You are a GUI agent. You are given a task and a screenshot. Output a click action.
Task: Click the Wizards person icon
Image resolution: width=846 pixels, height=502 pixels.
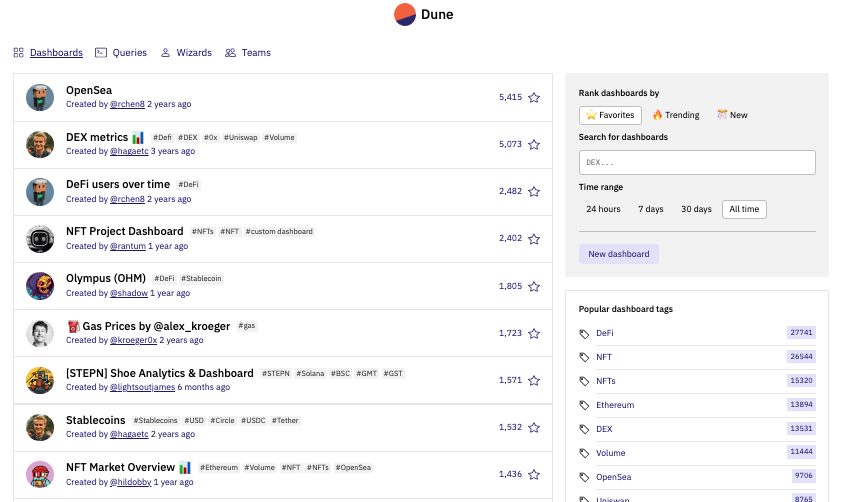[x=165, y=52]
